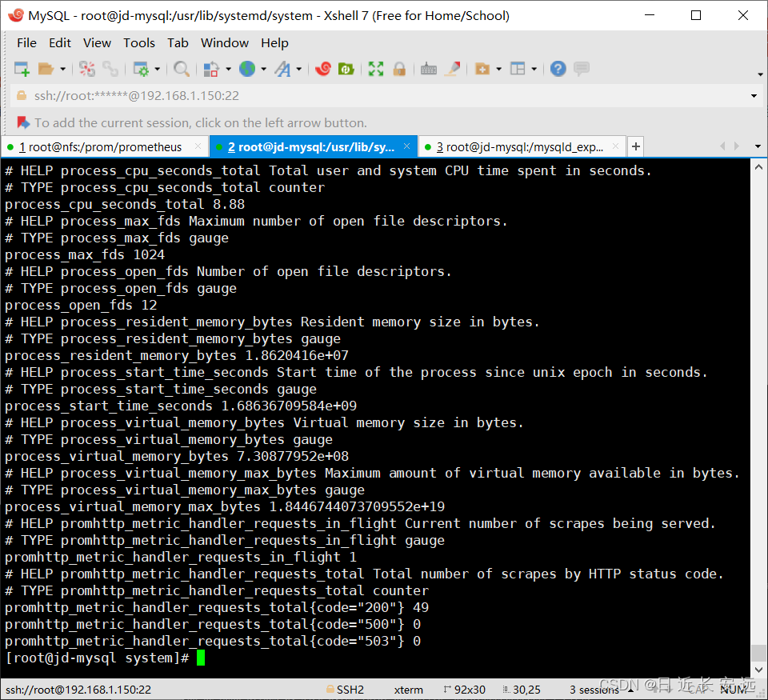Click the Disconnect icon
This screenshot has height=700, width=768.
tap(87, 69)
